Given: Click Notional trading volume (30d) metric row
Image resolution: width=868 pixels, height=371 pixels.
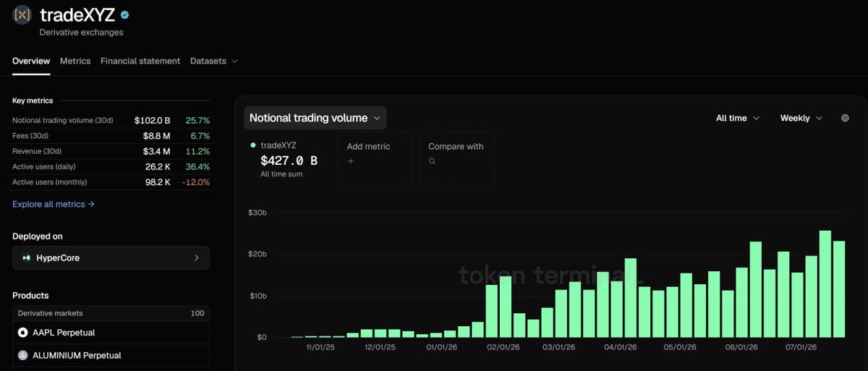Looking at the screenshot, I should [111, 120].
